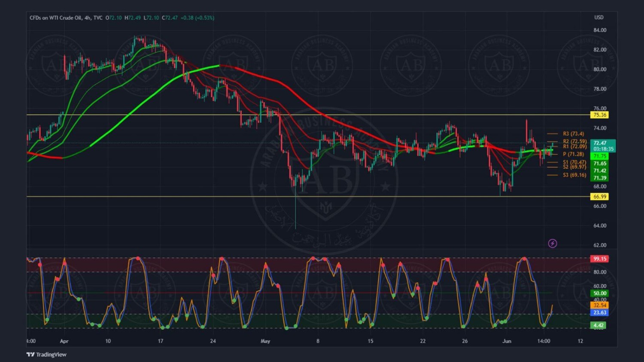Click the Jun label on the time axis
Viewport: 644px width, 362px height.
click(507, 341)
